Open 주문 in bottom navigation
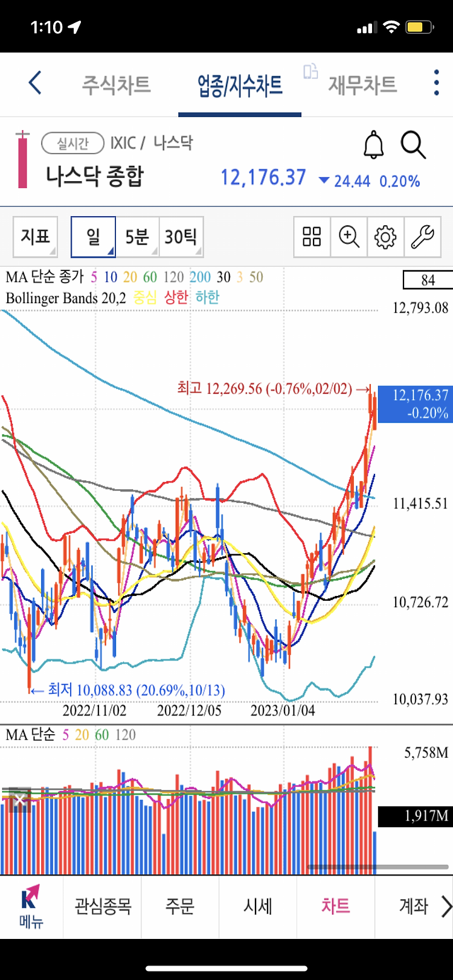This screenshot has width=453, height=980. 180,906
